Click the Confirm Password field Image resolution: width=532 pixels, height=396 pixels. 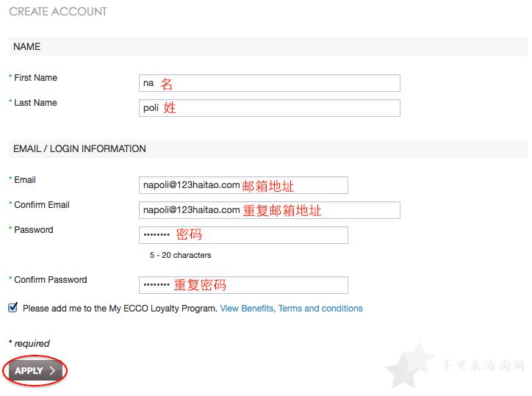pyautogui.click(x=243, y=285)
